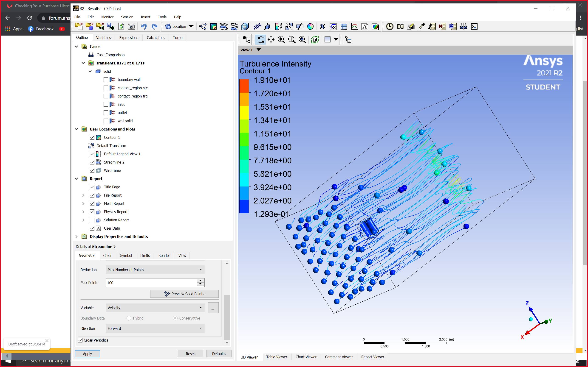Select the Pan viewer tool
This screenshot has height=367, width=588.
[271, 39]
